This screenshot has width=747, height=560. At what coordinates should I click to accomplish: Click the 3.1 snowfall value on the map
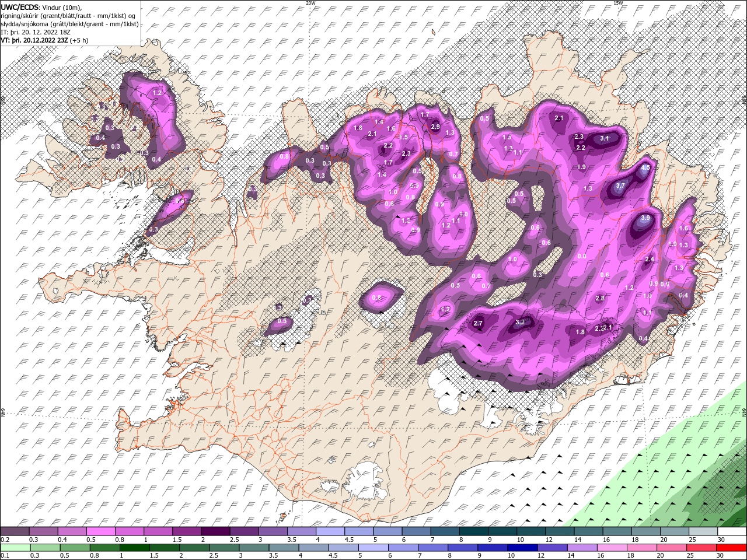tap(605, 139)
